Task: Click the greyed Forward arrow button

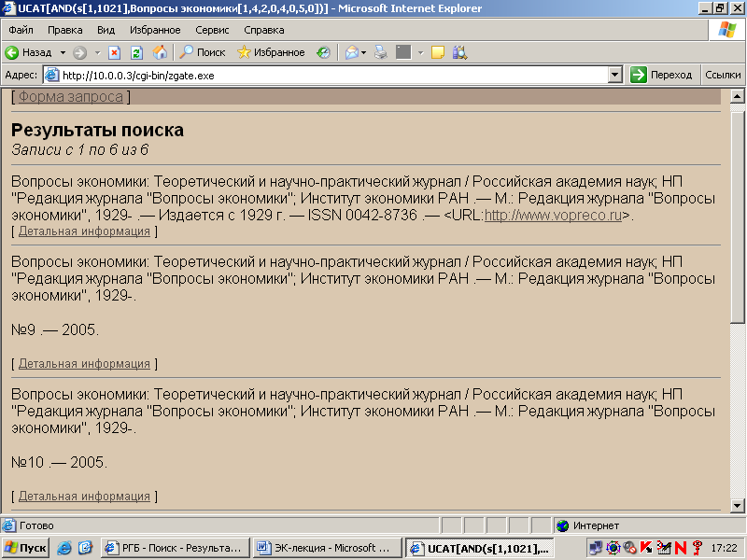Action: click(80, 52)
